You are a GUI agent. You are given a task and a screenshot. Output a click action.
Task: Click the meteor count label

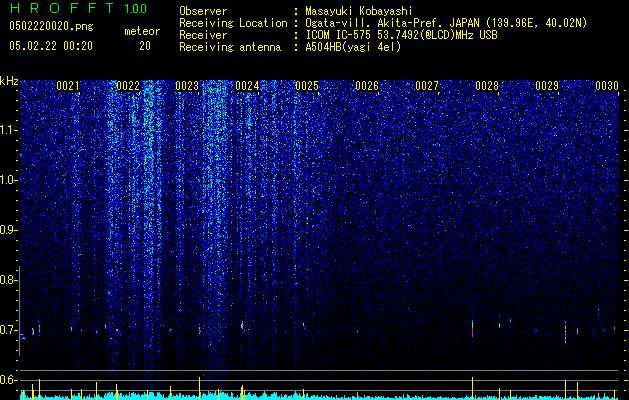click(142, 31)
